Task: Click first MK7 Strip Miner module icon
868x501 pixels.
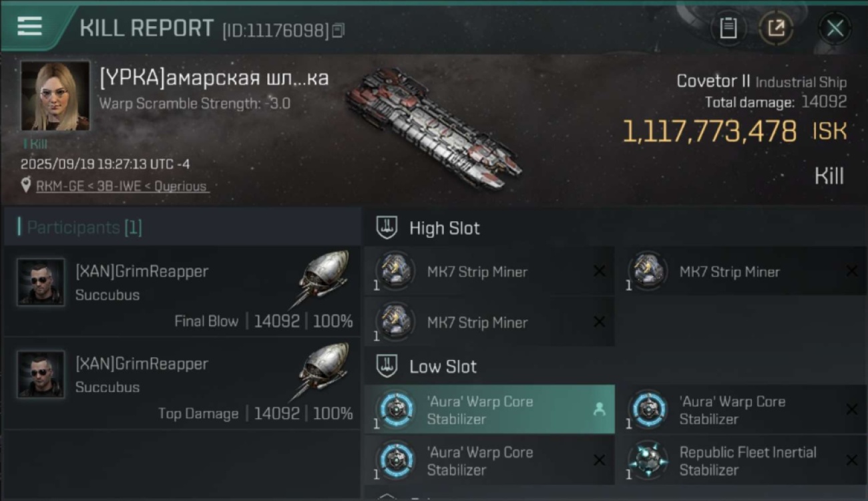Action: [395, 271]
